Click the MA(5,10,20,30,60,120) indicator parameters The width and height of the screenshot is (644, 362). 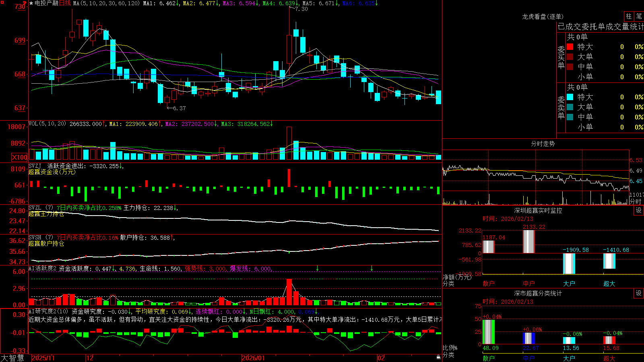click(106, 3)
